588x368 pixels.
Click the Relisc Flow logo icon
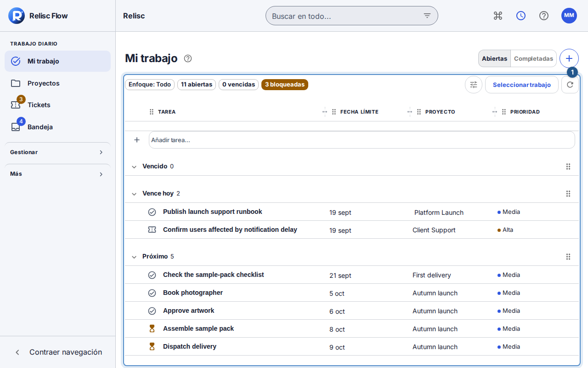click(x=17, y=16)
